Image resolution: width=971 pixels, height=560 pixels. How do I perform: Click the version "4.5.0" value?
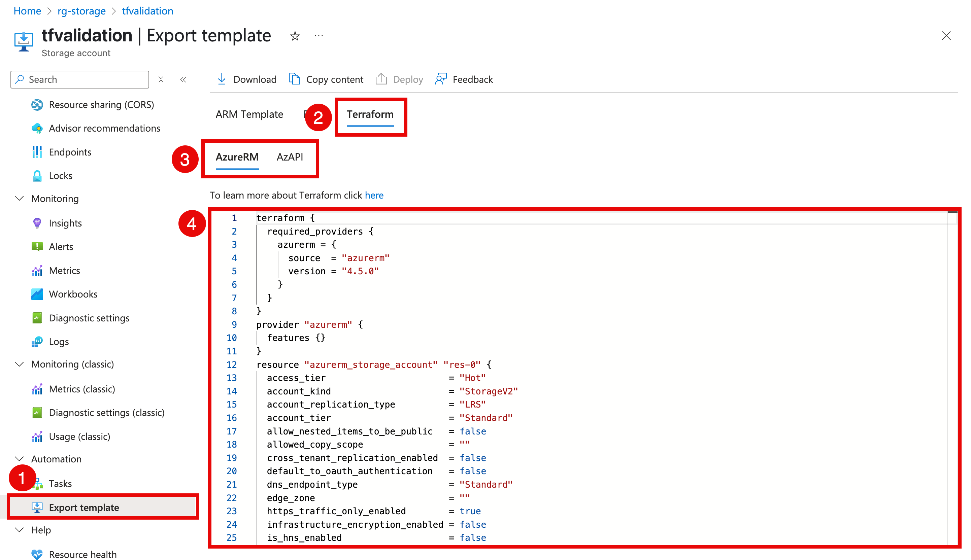(x=360, y=271)
